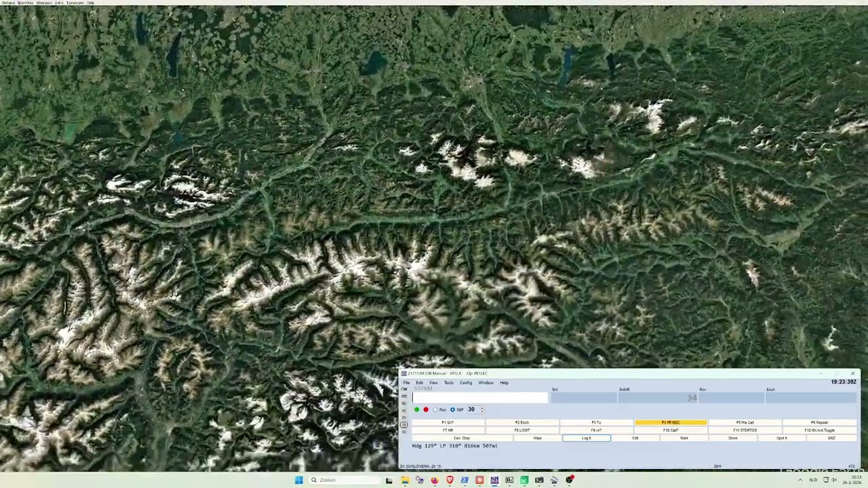
Task: Click the red status LED in logger
Action: pyautogui.click(x=426, y=409)
